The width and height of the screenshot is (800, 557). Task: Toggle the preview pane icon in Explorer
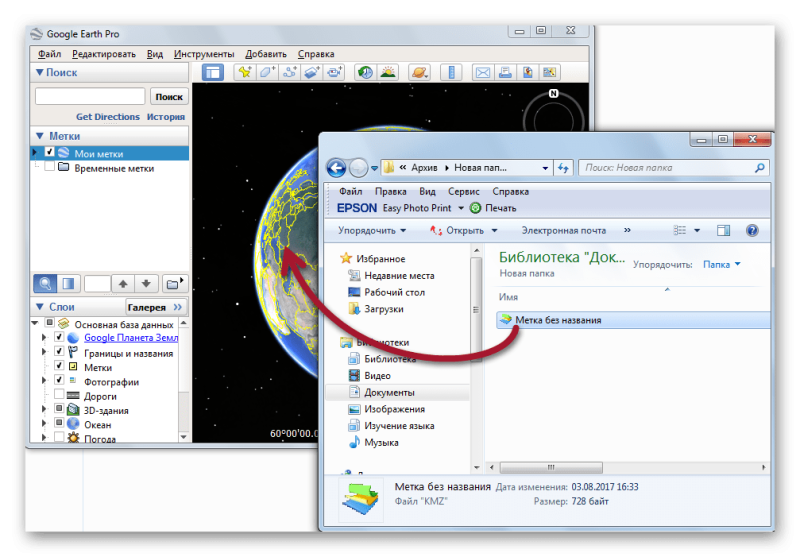tap(723, 231)
